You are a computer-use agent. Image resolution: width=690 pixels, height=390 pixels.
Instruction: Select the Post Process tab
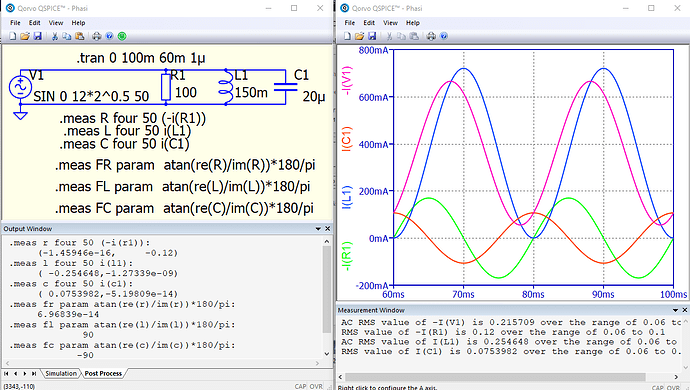pos(103,373)
